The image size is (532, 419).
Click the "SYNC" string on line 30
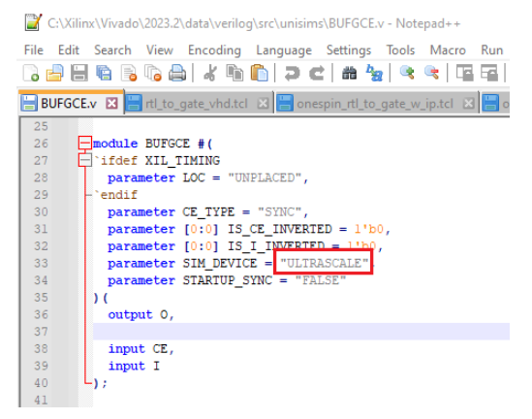pyautogui.click(x=279, y=211)
